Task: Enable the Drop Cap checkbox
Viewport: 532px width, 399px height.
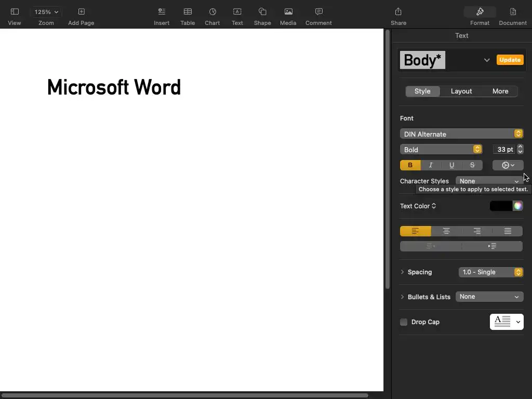Action: click(x=403, y=322)
